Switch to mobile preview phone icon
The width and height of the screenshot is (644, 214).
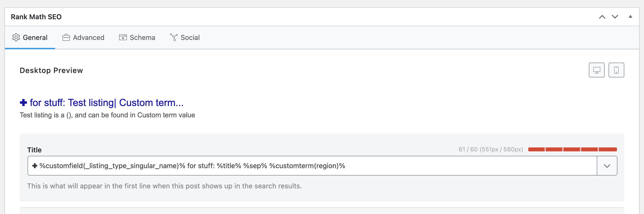[x=616, y=70]
